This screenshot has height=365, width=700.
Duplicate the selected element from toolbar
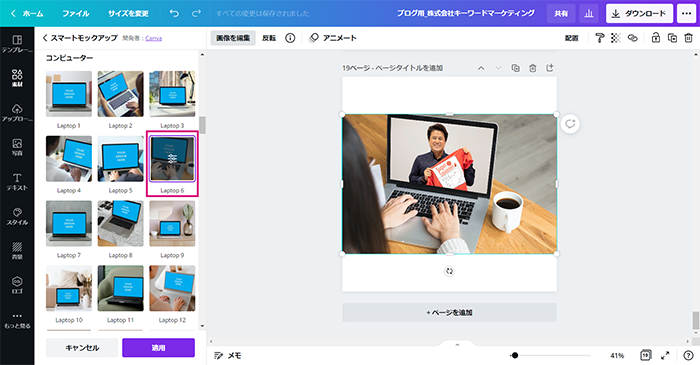[x=672, y=38]
